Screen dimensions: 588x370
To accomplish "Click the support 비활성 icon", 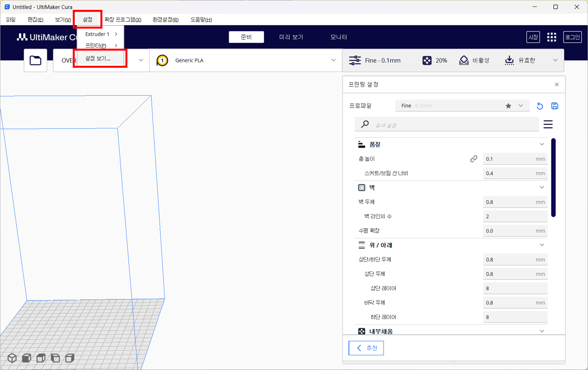I will 464,61.
